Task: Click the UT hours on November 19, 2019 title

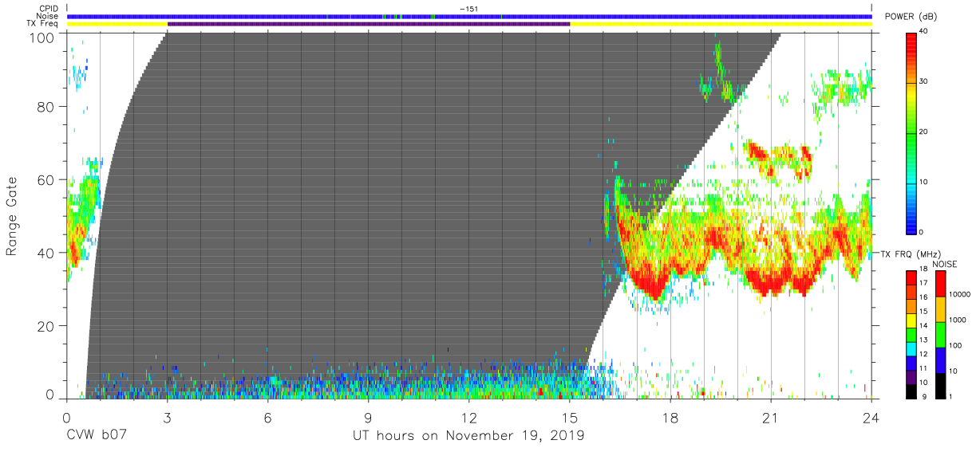Action: [469, 436]
